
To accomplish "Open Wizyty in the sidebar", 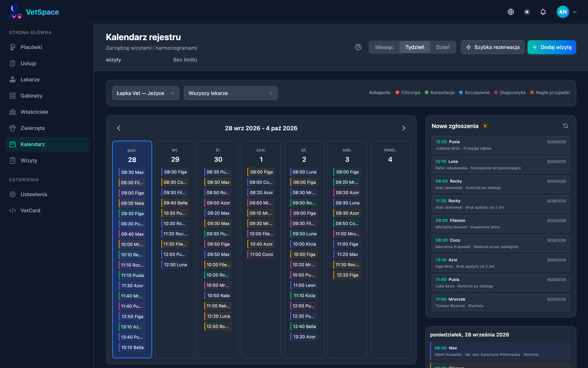I will pos(47,160).
